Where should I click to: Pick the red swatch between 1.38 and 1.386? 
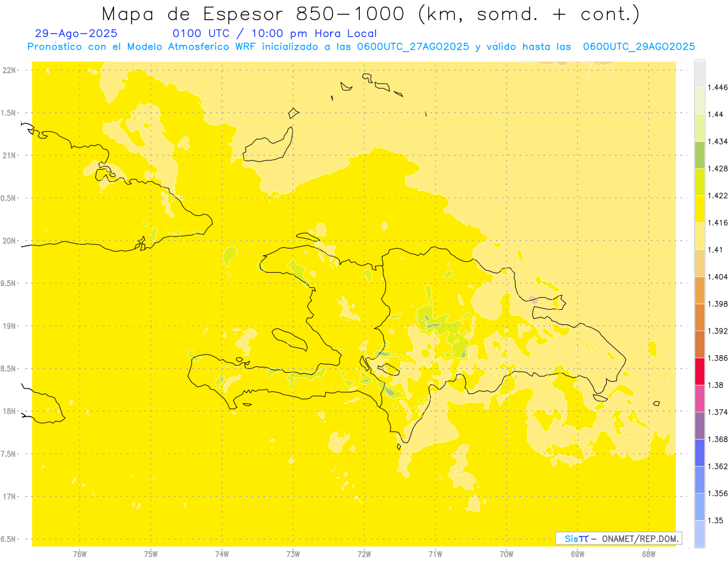pyautogui.click(x=699, y=372)
